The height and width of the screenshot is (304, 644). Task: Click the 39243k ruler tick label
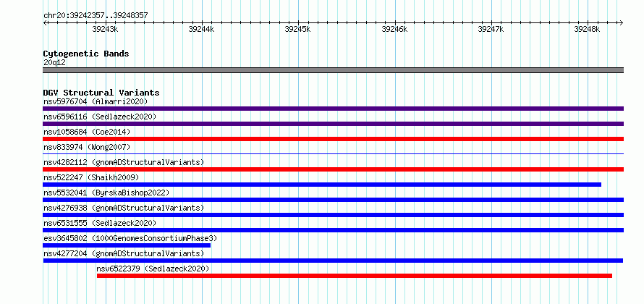coord(105,30)
